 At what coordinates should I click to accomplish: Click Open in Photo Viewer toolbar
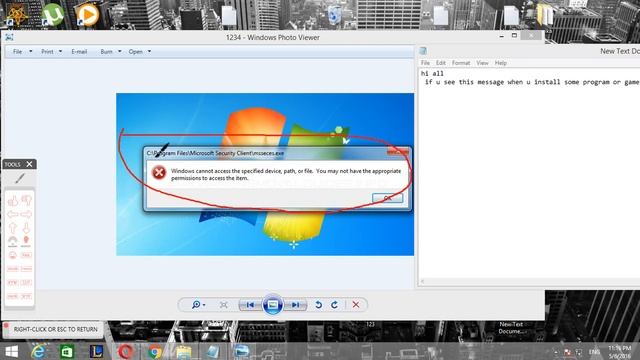click(x=136, y=51)
